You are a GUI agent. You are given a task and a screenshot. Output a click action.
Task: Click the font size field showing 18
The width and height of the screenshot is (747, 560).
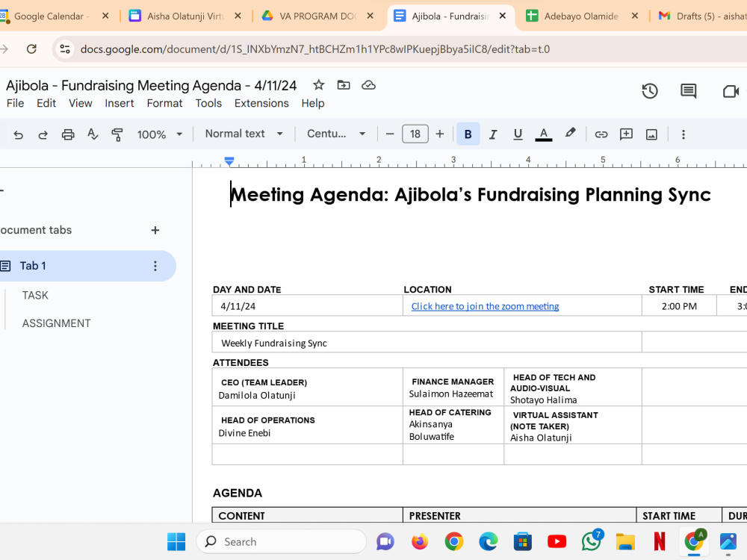[x=415, y=134]
